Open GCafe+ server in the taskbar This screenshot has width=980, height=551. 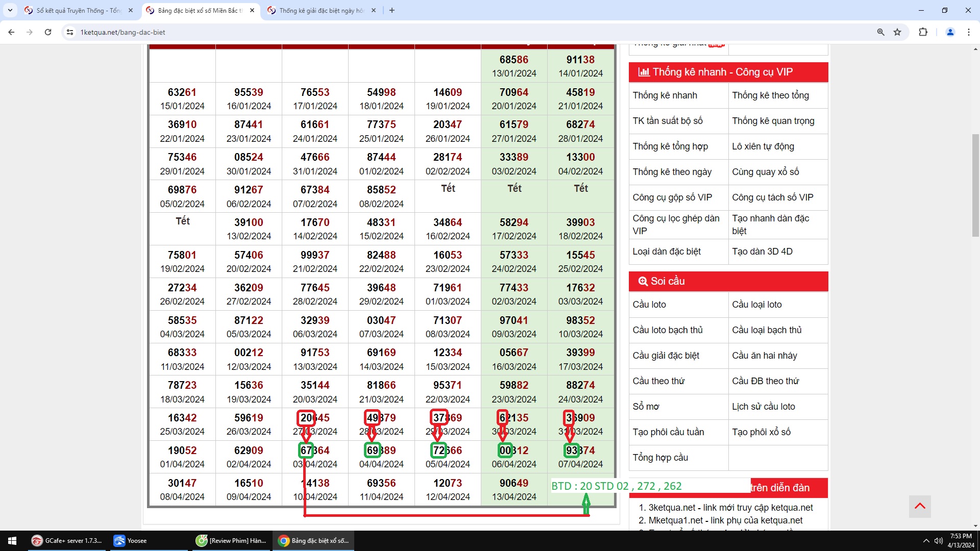(67, 541)
